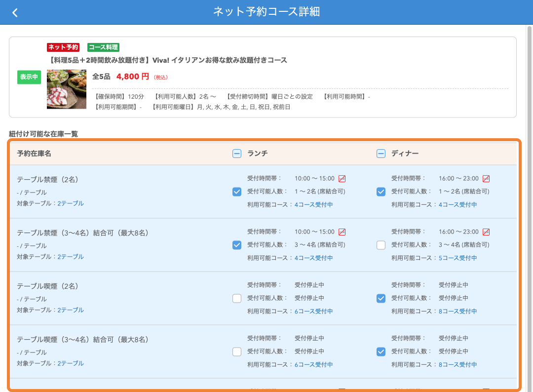Click lunch calendar icon for テーブル禁煙（2名）

tap(342, 179)
